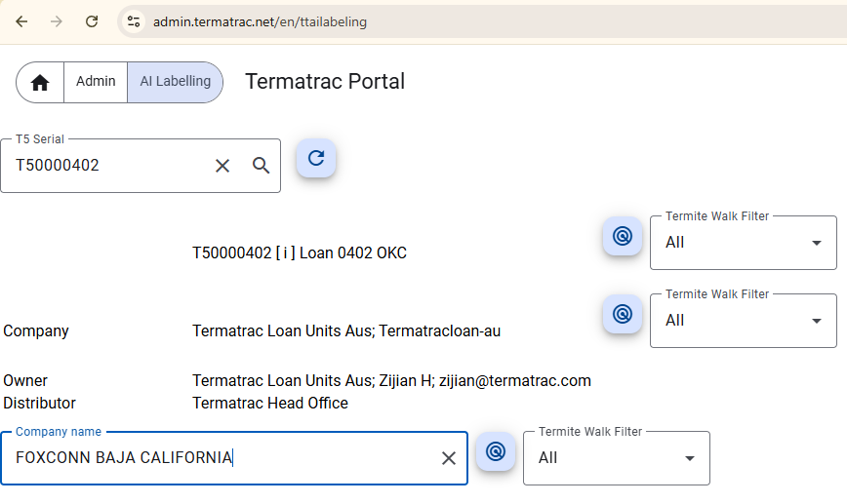The width and height of the screenshot is (847, 504).
Task: Click the browser forward arrow
Action: 57,21
